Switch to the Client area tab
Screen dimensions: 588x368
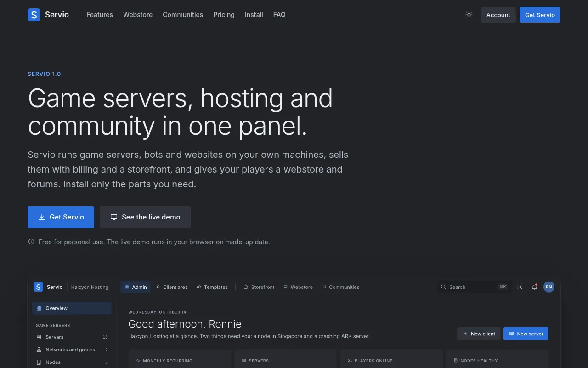(172, 287)
